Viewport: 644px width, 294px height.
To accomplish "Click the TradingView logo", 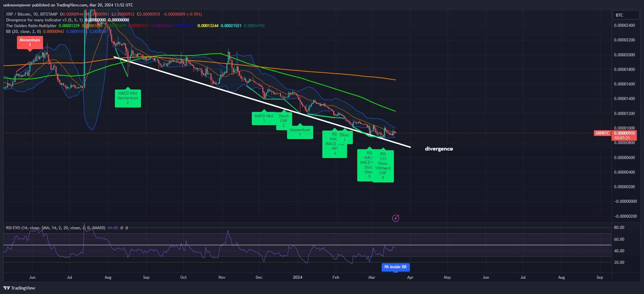I will (x=19, y=288).
